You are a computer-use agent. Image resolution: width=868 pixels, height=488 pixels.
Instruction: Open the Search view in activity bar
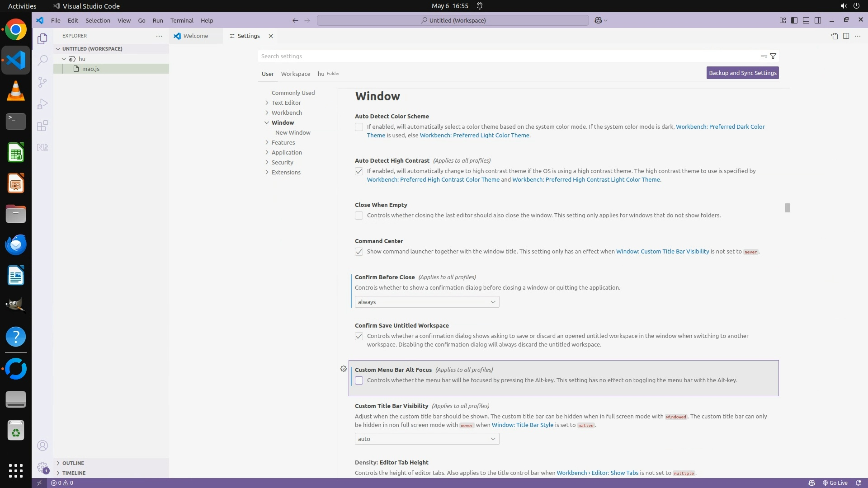tap(42, 60)
